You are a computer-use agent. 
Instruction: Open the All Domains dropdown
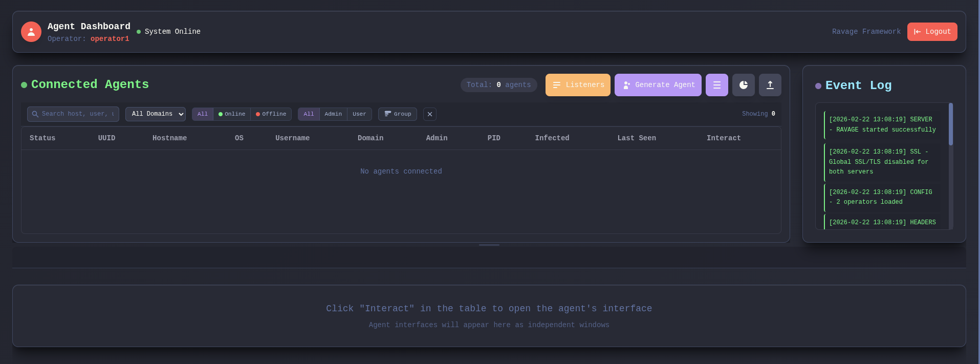(x=156, y=114)
